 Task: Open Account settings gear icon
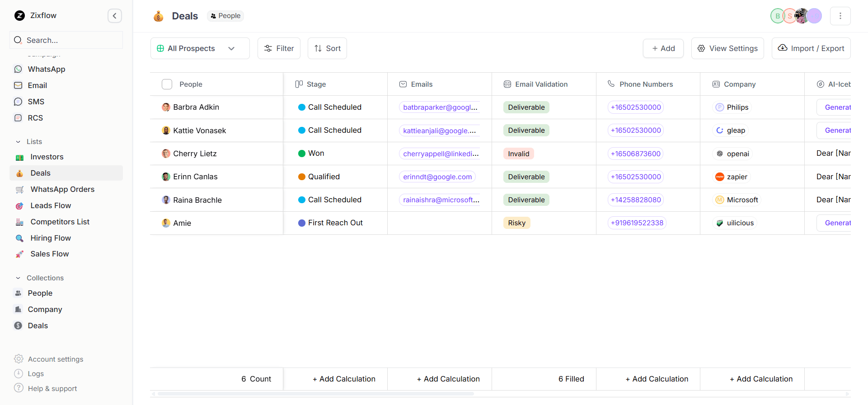(19, 359)
